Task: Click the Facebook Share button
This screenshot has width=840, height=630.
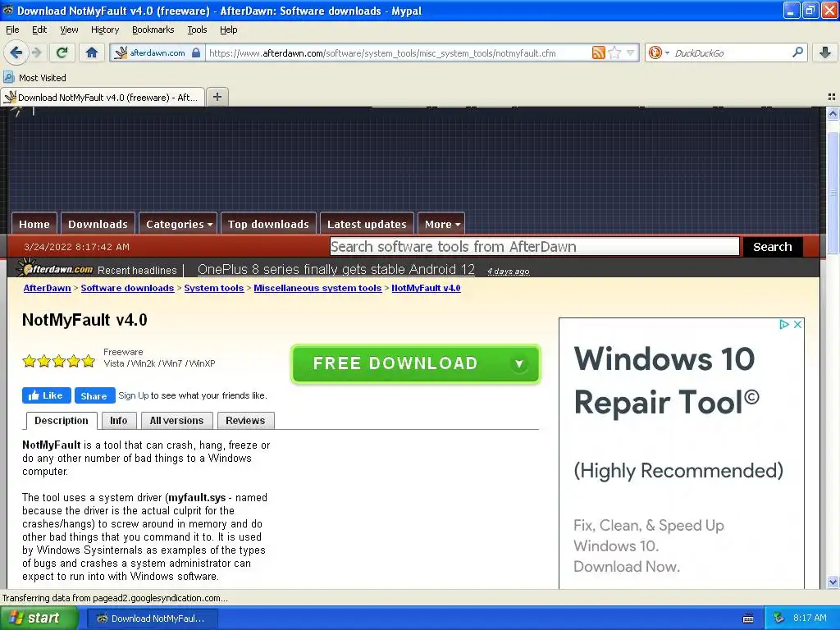Action: 95,395
